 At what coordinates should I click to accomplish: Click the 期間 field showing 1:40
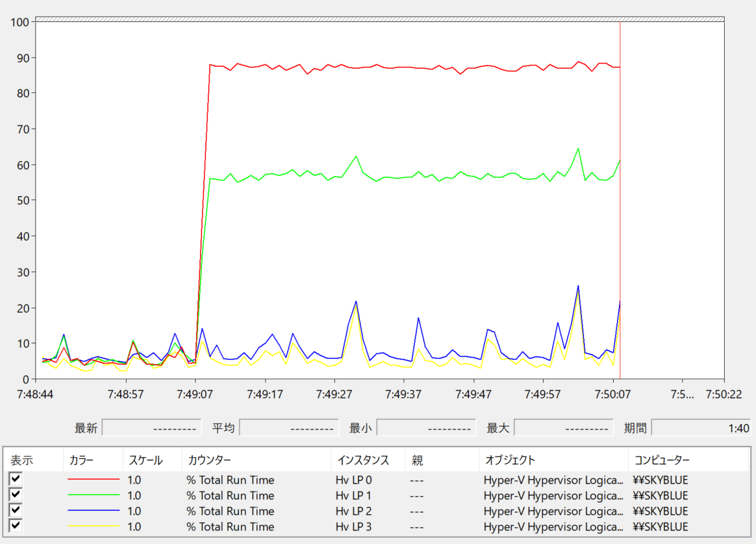(701, 427)
